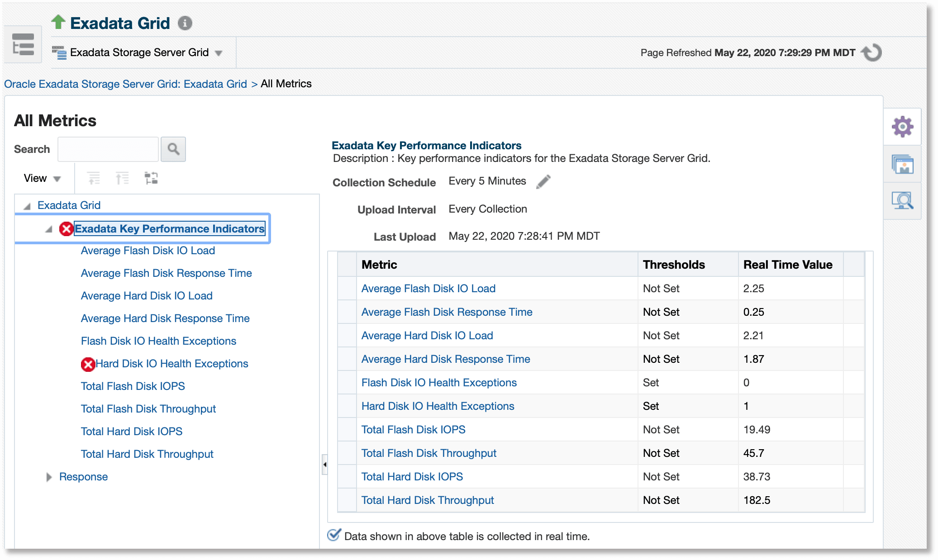This screenshot has width=938, height=560.
Task: Click the red error badge on Exadata Key Performance Indicators
Action: (x=66, y=229)
